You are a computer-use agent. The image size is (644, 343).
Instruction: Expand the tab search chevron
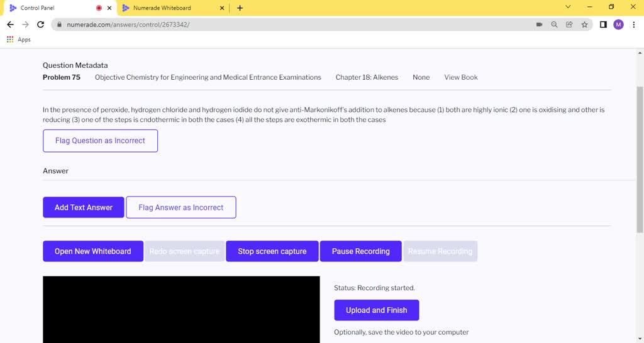568,8
